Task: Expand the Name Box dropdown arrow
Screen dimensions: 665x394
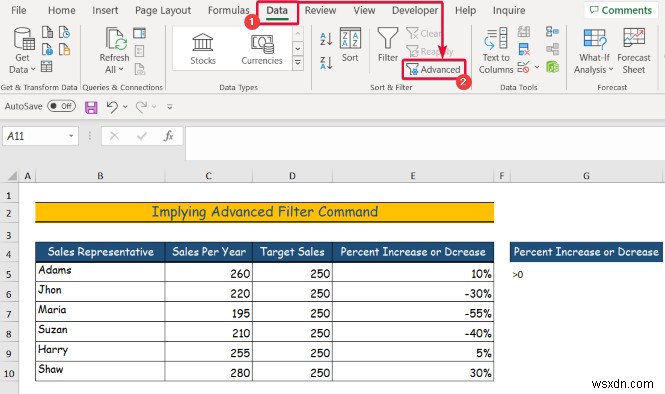Action: tap(71, 136)
